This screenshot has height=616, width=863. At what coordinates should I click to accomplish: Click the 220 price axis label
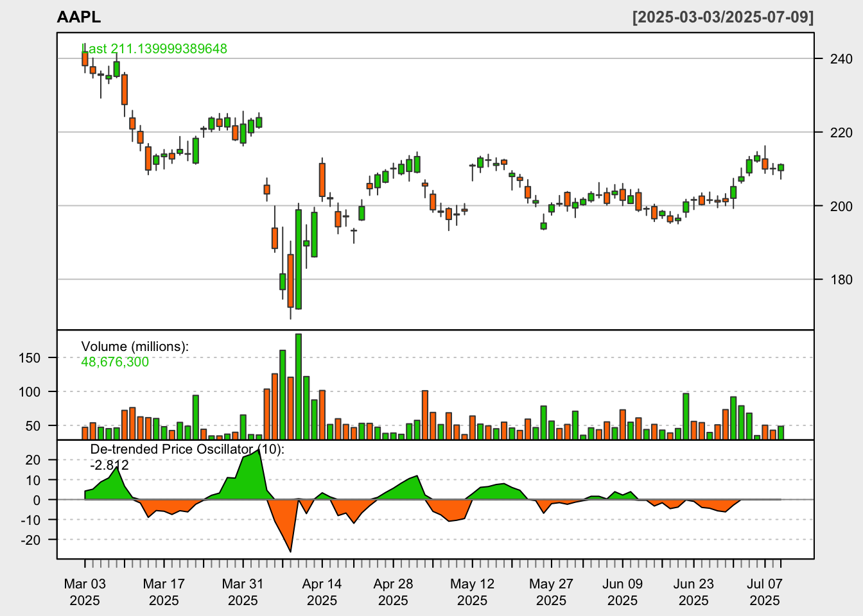click(842, 133)
